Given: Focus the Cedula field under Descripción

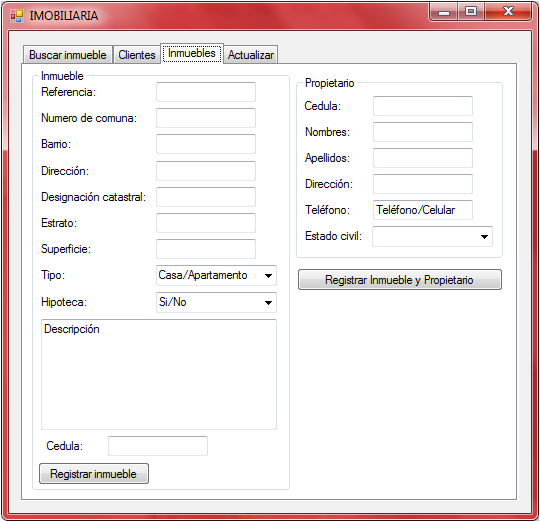Looking at the screenshot, I should pos(158,446).
